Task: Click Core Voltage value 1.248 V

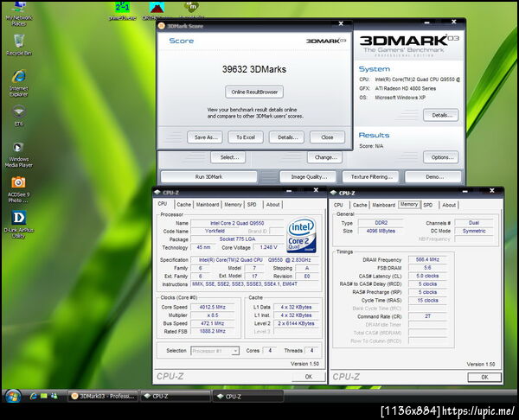Action: pyautogui.click(x=268, y=247)
